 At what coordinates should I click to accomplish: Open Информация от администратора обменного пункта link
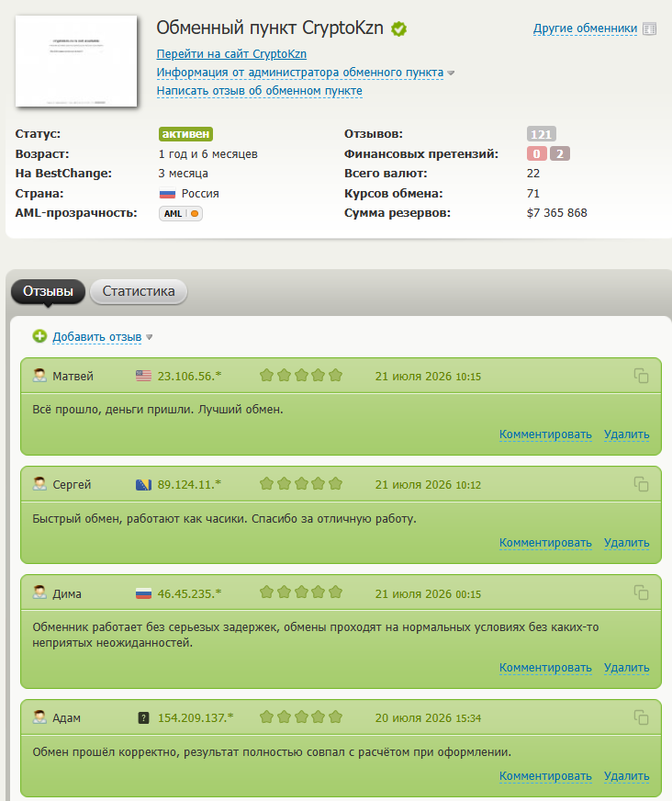[x=300, y=73]
